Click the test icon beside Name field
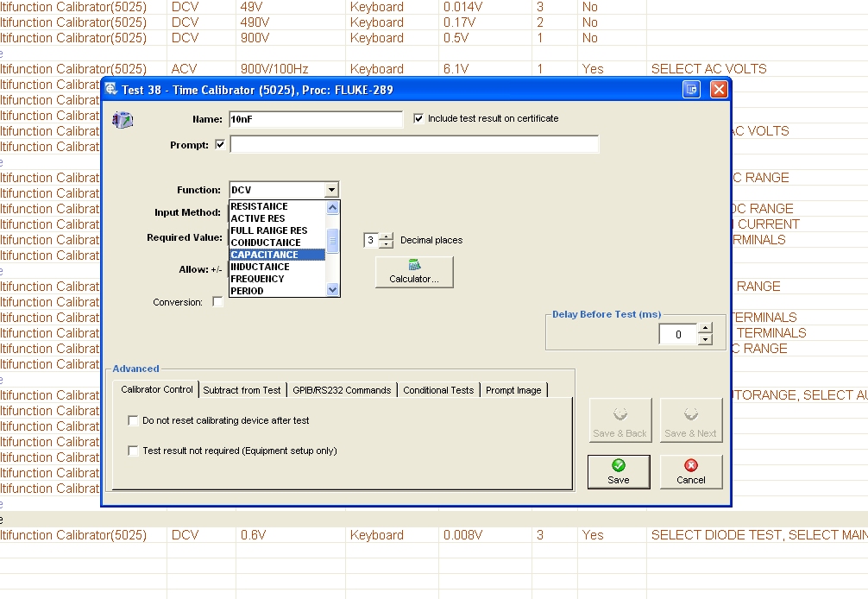 pyautogui.click(x=123, y=120)
